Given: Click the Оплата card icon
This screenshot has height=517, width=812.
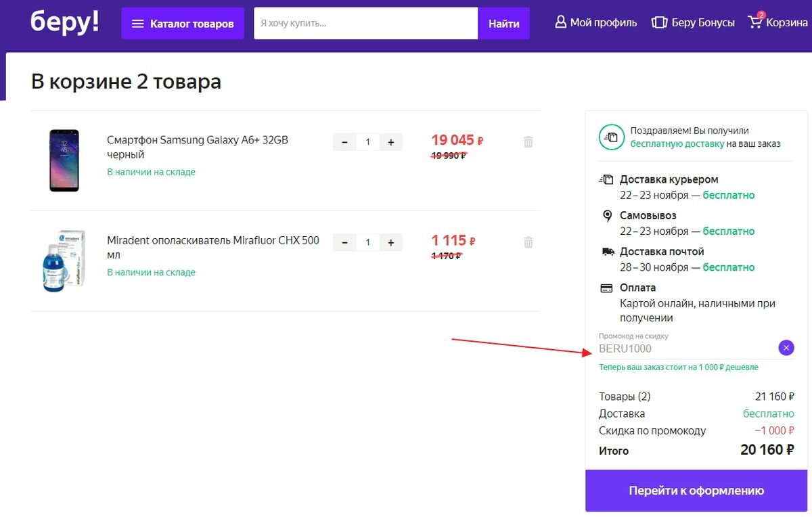Looking at the screenshot, I should [607, 288].
